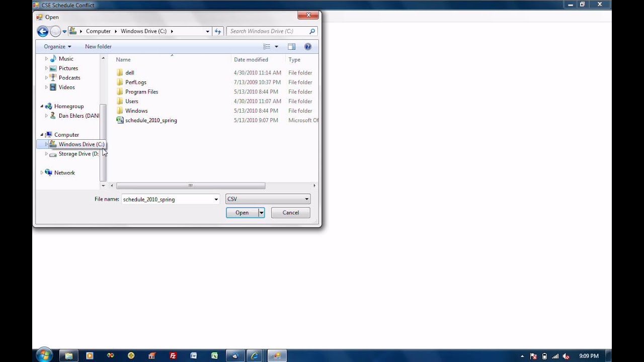Select the Program Files folder
Viewport: 644px width, 362px height.
pyautogui.click(x=141, y=92)
